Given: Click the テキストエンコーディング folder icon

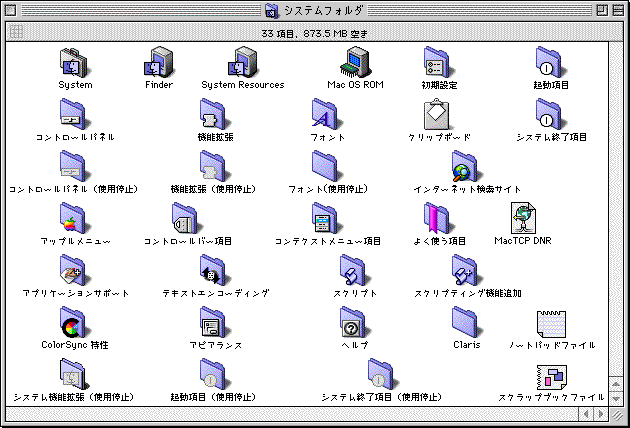Looking at the screenshot, I should pos(215,270).
